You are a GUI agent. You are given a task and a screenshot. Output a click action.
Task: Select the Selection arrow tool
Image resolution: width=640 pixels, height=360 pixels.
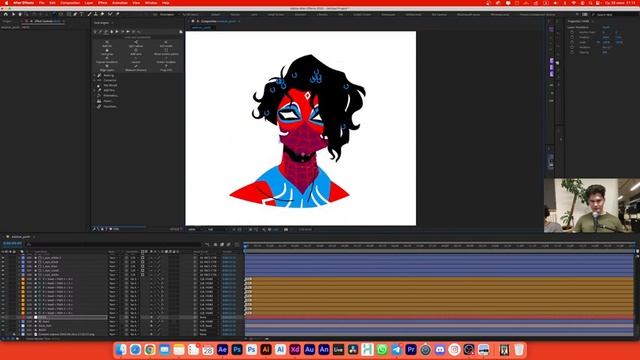tap(13, 14)
